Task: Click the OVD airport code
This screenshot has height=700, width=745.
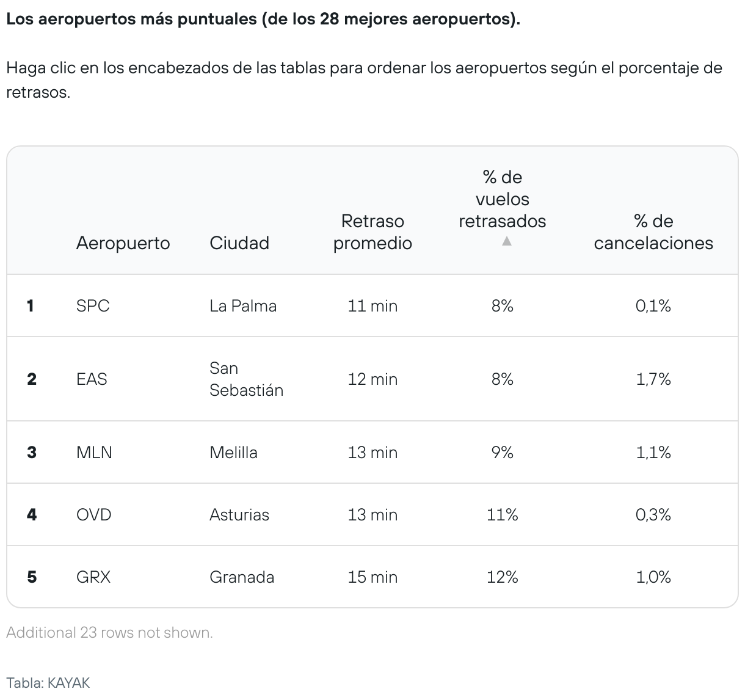Action: [94, 515]
